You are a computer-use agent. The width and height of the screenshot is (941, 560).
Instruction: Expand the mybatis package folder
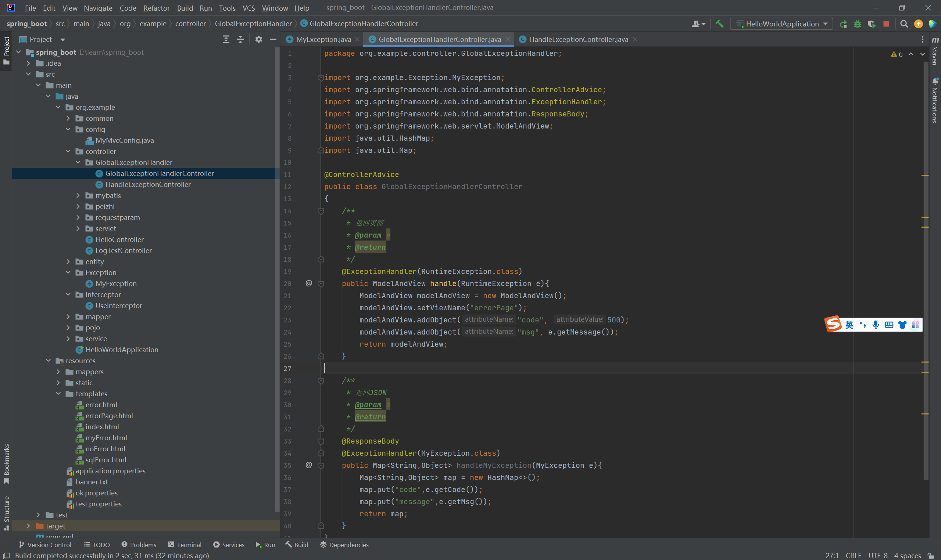pos(78,195)
